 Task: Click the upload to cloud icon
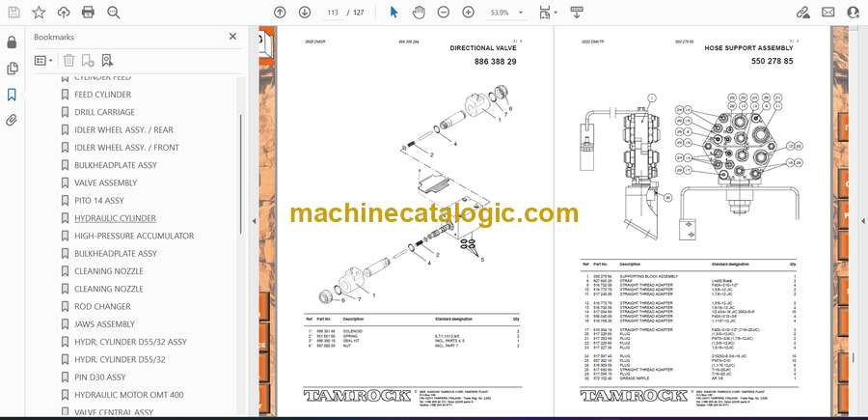(64, 13)
